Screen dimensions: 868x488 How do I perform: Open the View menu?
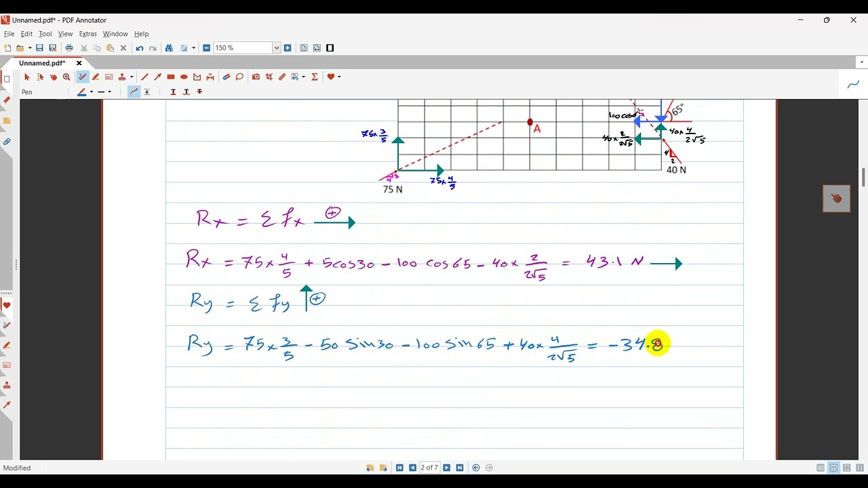(x=65, y=34)
